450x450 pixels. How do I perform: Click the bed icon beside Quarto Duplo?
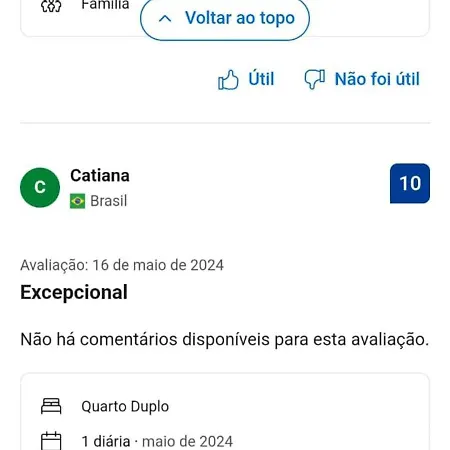point(51,406)
